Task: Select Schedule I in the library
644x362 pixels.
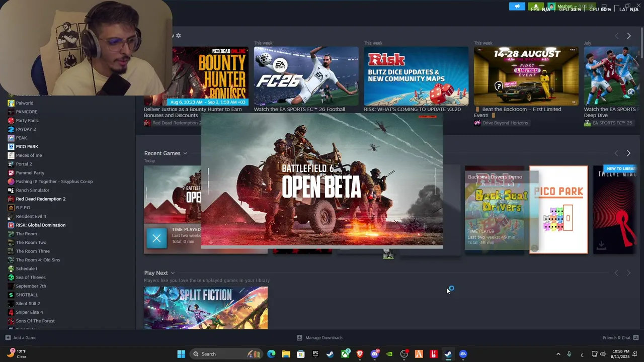Action: [x=26, y=268]
